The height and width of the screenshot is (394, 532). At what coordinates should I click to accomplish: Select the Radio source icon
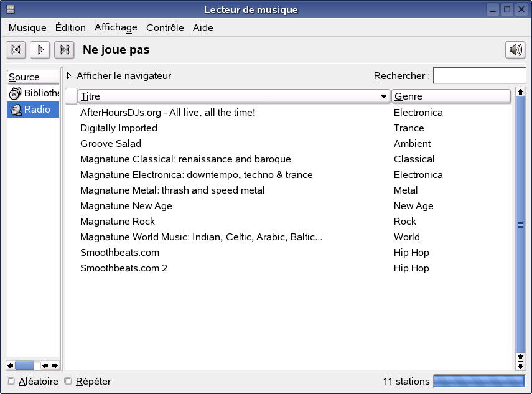point(16,110)
